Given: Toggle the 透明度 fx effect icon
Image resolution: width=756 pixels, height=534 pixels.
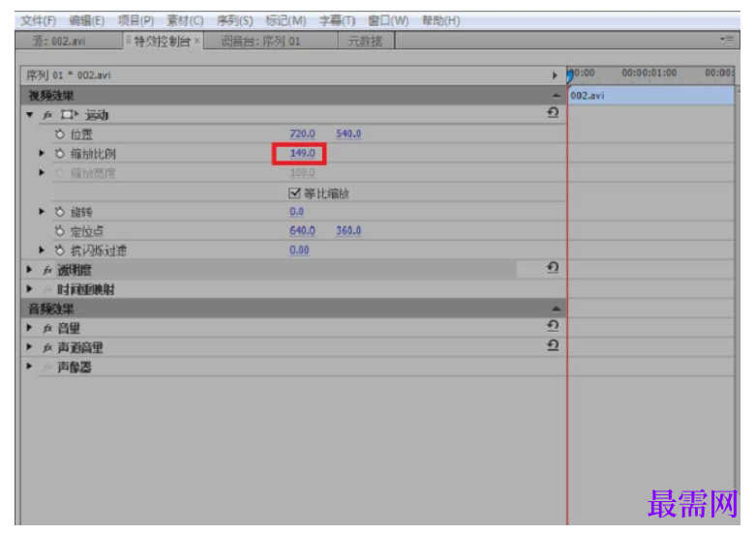Looking at the screenshot, I should tap(47, 270).
